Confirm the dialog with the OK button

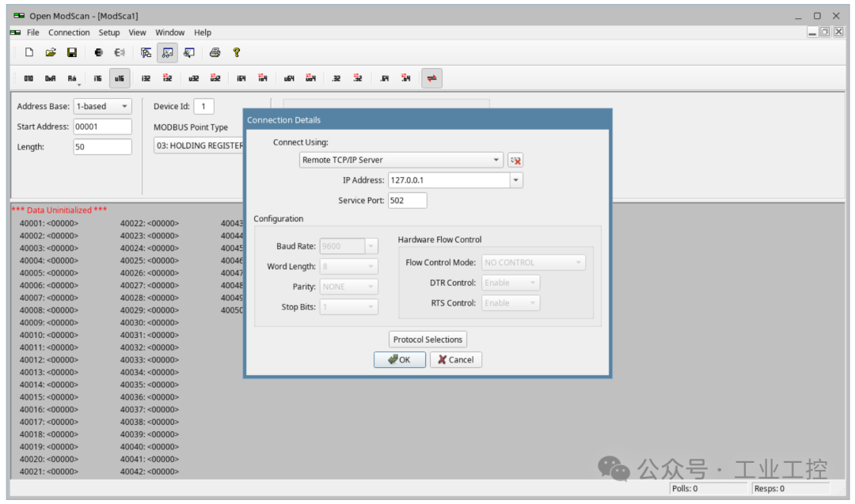coord(399,360)
